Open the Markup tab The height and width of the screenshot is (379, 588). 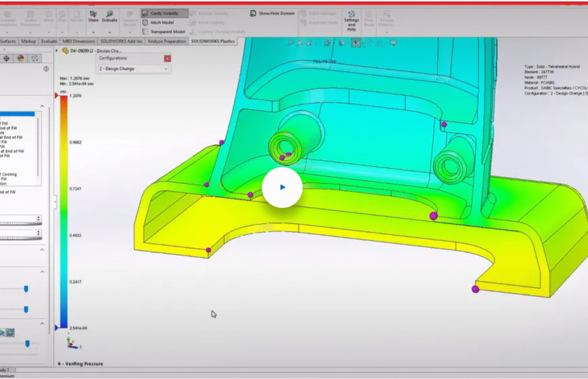(28, 41)
